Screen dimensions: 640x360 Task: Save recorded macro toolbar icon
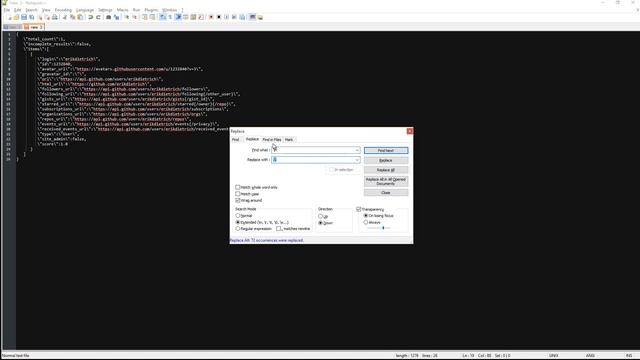[x=242, y=17]
